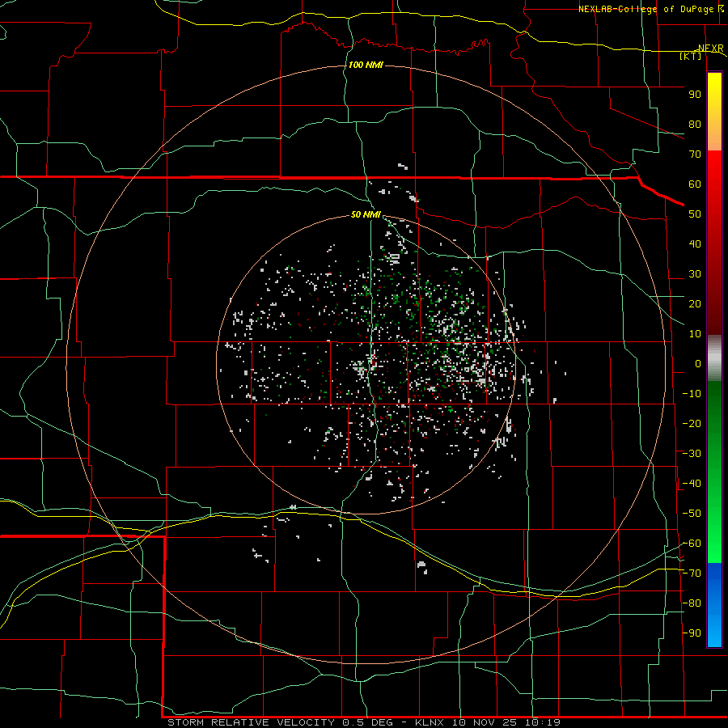Click the -10 value on velocity scale

692,394
